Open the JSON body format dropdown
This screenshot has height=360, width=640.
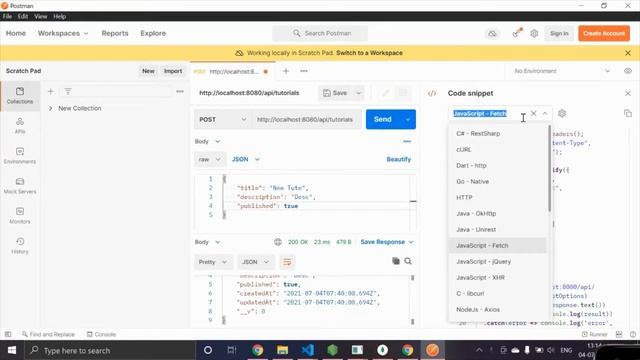coord(245,160)
